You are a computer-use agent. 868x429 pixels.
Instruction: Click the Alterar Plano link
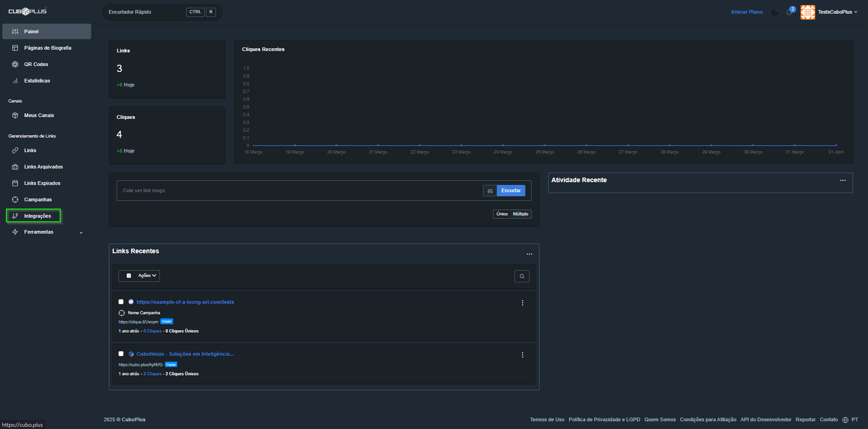point(747,12)
